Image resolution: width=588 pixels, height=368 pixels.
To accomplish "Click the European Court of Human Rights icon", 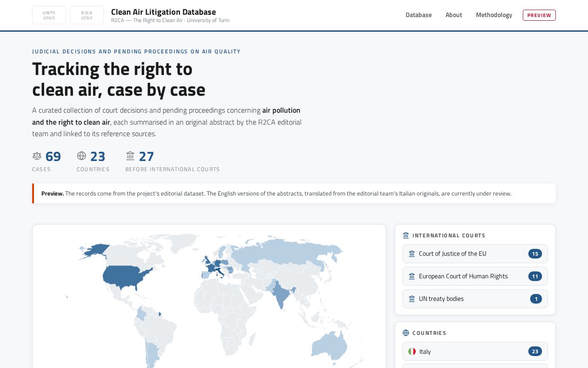I will click(412, 276).
